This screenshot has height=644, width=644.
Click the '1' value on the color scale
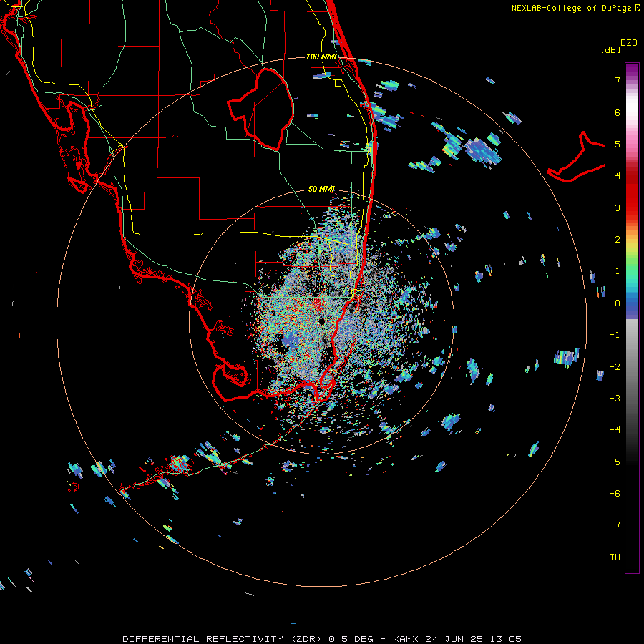618,271
